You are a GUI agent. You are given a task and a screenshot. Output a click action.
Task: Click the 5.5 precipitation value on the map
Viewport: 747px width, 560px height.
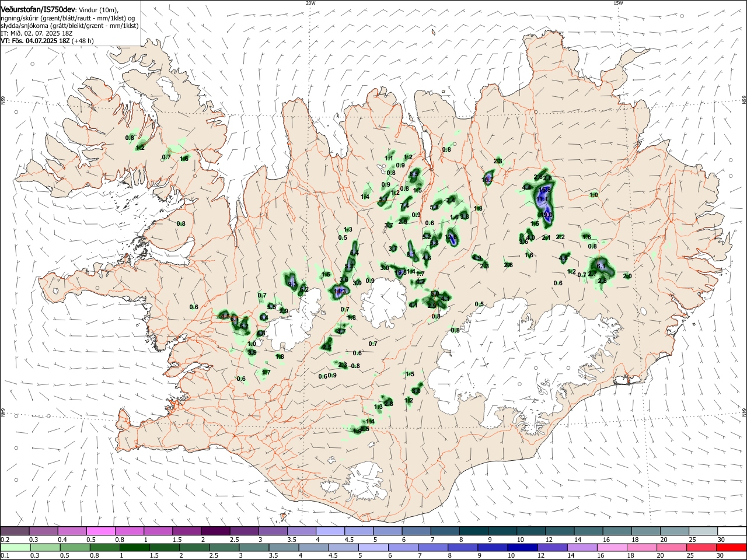271,307
